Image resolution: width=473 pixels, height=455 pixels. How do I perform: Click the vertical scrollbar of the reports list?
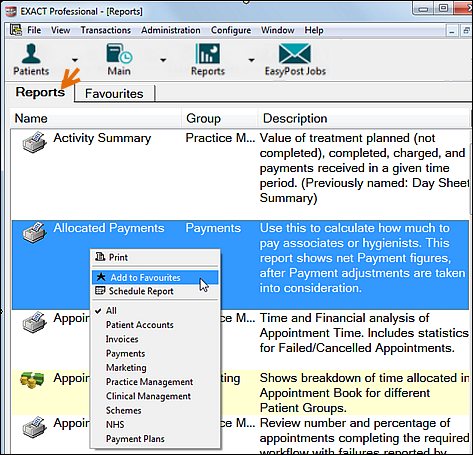click(x=471, y=180)
